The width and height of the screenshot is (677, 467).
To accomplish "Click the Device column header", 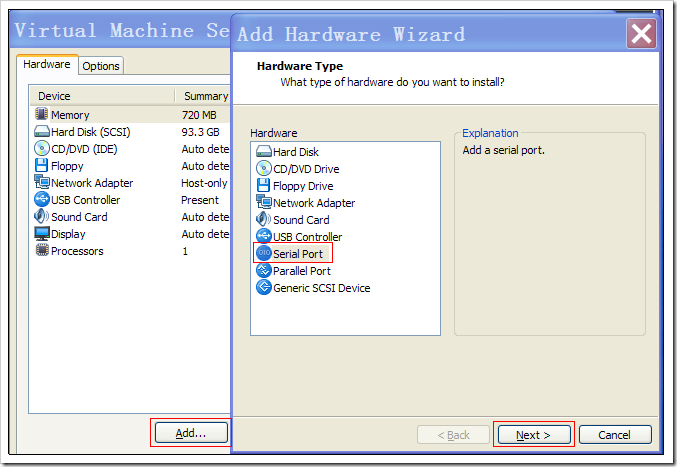I will pos(103,96).
